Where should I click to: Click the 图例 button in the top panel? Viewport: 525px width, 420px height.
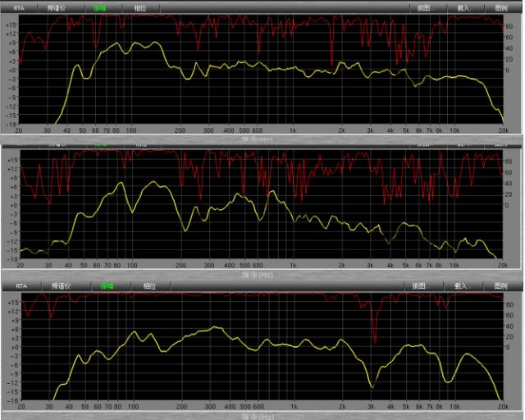click(501, 8)
